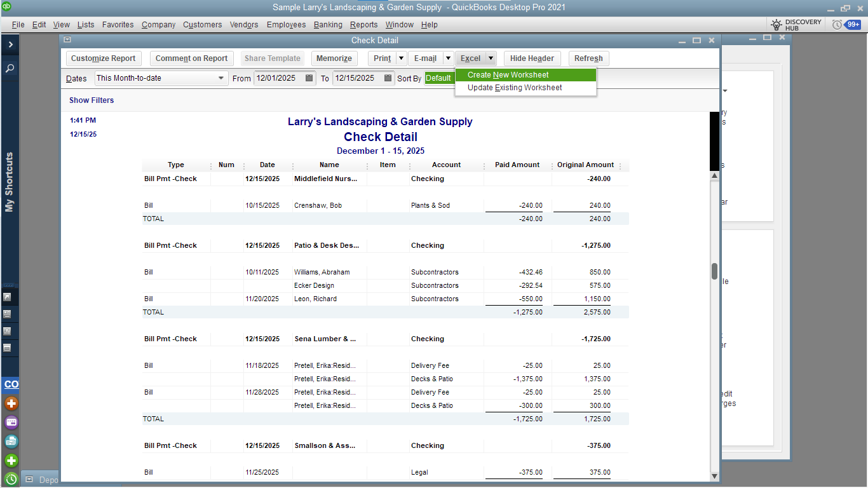Click Customize Report button
The height and width of the screenshot is (488, 868).
coord(104,58)
